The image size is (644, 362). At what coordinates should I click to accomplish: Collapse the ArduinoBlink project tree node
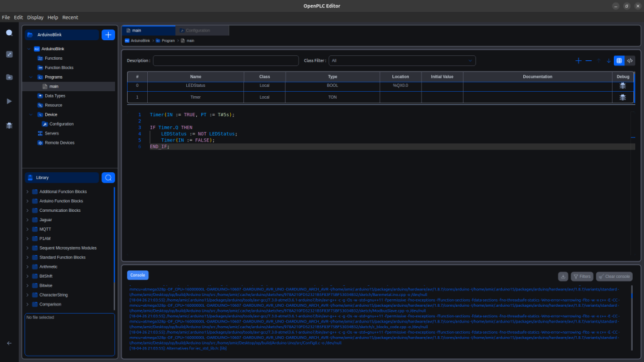29,49
